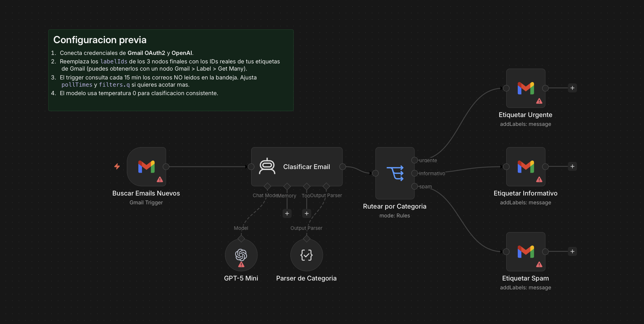Viewport: 644px width, 324px height.
Task: Click the "filters.q" code text in the note
Action: 114,85
